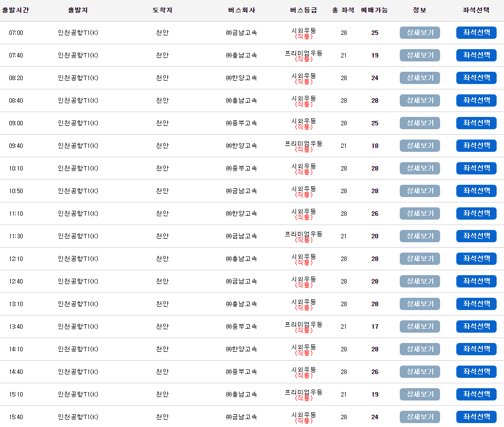Click the 좌석선택 column header
Viewport: 504px width, 427px height.
[476, 10]
